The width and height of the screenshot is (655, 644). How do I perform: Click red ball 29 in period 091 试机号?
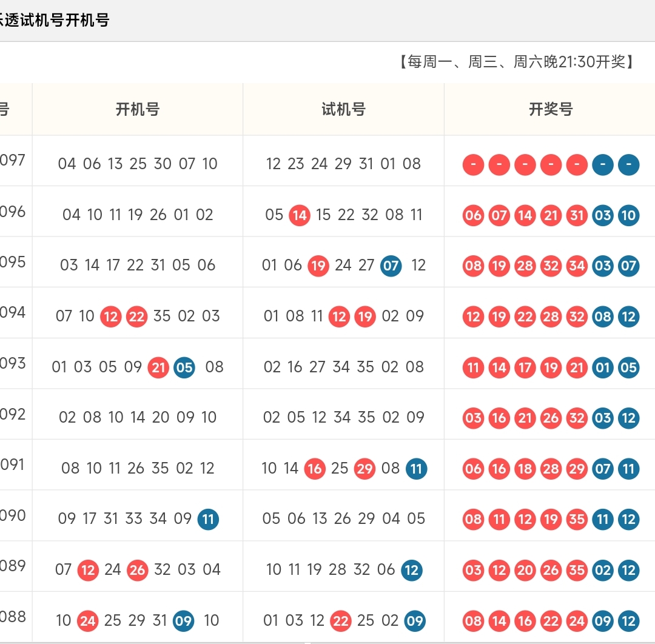click(x=364, y=469)
